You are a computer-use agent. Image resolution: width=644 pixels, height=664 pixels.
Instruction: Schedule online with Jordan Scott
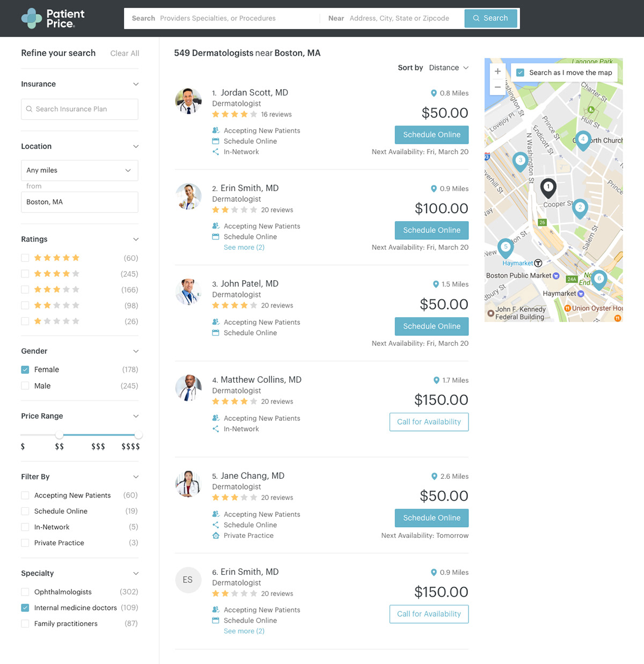pyautogui.click(x=431, y=135)
